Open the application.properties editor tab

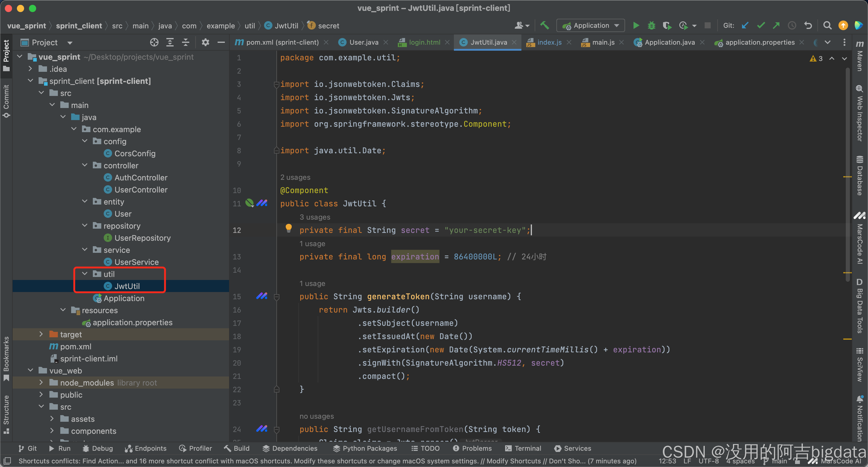pos(759,43)
